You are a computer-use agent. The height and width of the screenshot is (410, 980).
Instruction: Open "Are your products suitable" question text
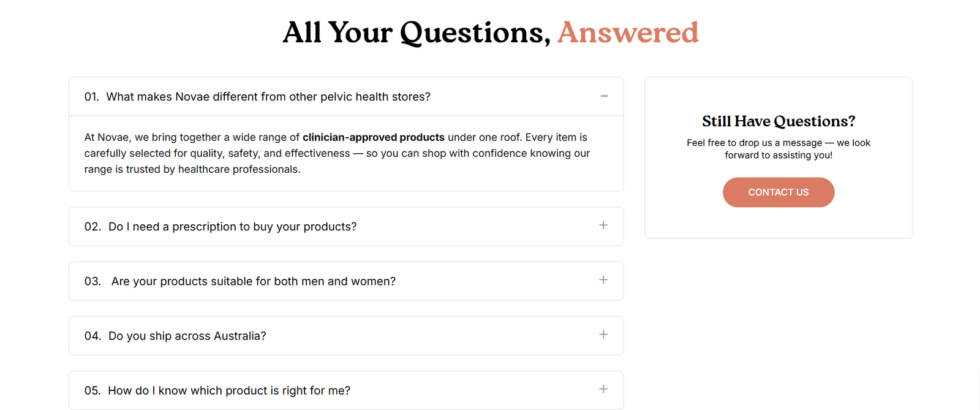[x=253, y=281]
